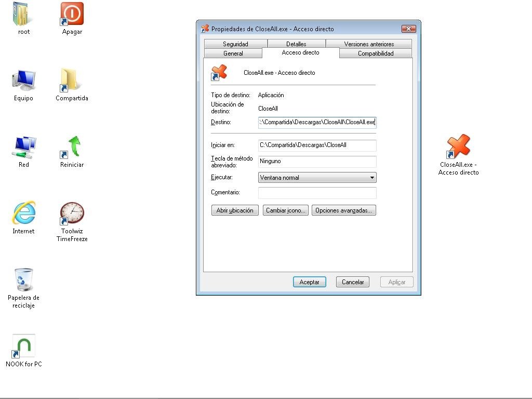Image resolution: width=532 pixels, height=399 pixels.
Task: Select the CloseAll.exe shortcut on the desktop
Action: 458,147
